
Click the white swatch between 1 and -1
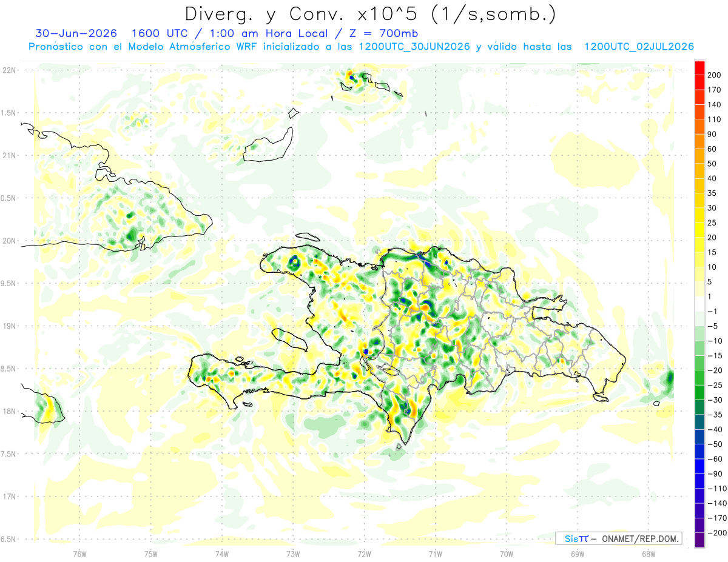coord(699,304)
